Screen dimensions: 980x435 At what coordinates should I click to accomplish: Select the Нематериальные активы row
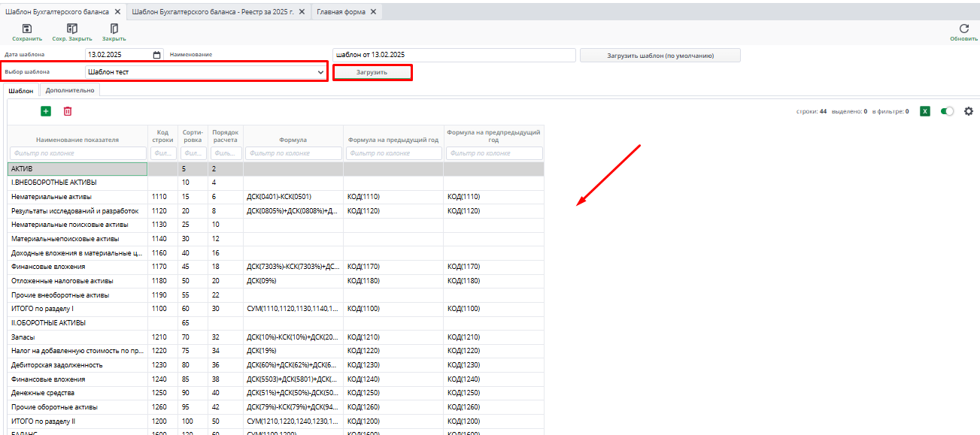(x=77, y=197)
